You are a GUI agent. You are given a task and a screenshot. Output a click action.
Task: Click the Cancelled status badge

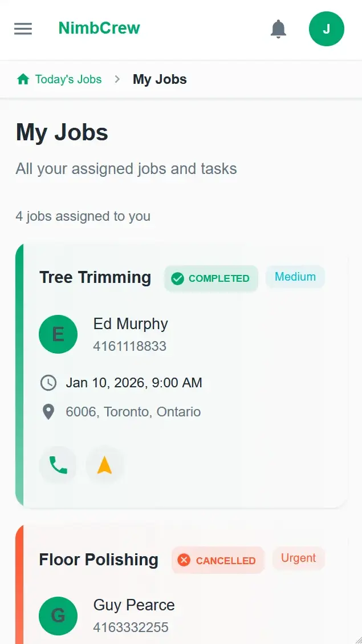[218, 560]
